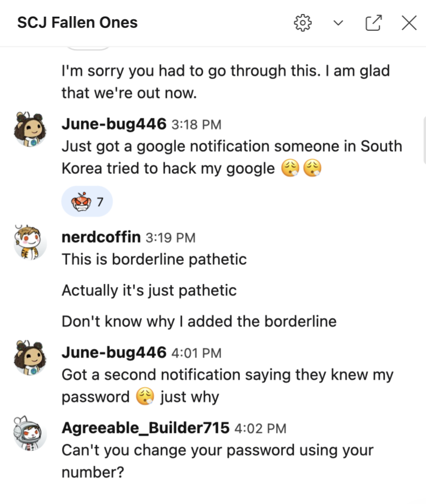Open the reaction showing the orange Snoo face

click(87, 200)
